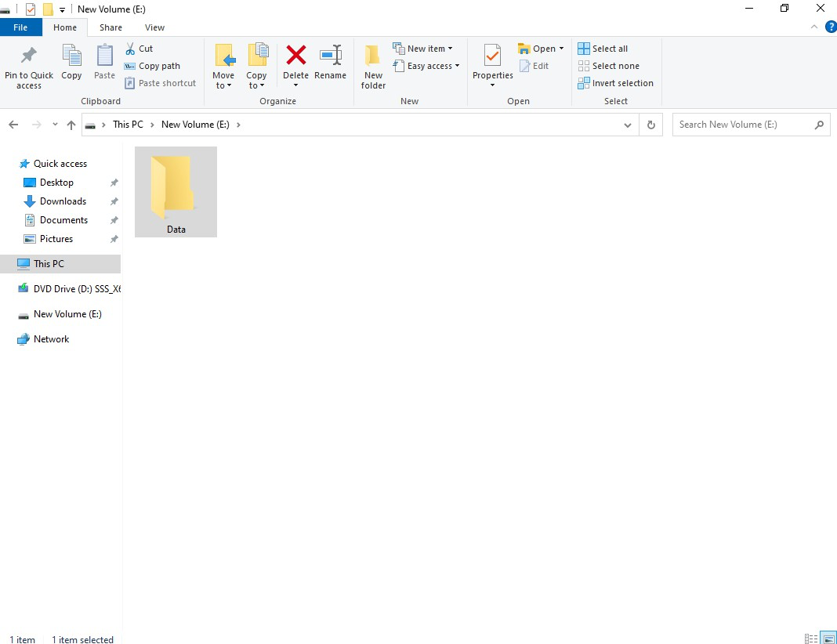This screenshot has width=837, height=644.
Task: Open the File menu tab
Action: (21, 27)
